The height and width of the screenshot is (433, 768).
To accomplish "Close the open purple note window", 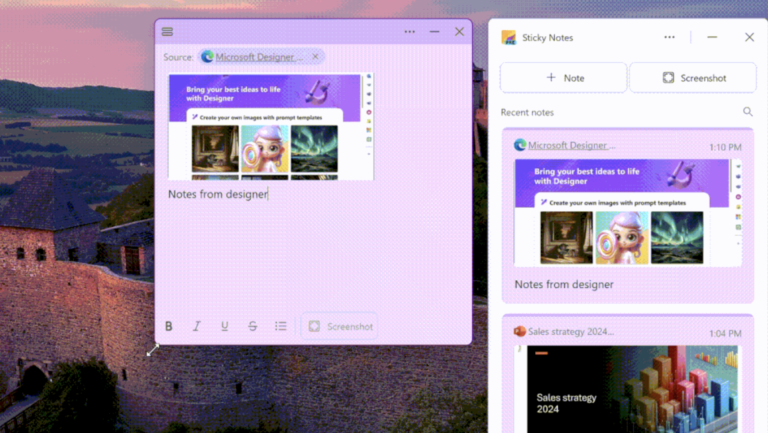I will tap(459, 32).
